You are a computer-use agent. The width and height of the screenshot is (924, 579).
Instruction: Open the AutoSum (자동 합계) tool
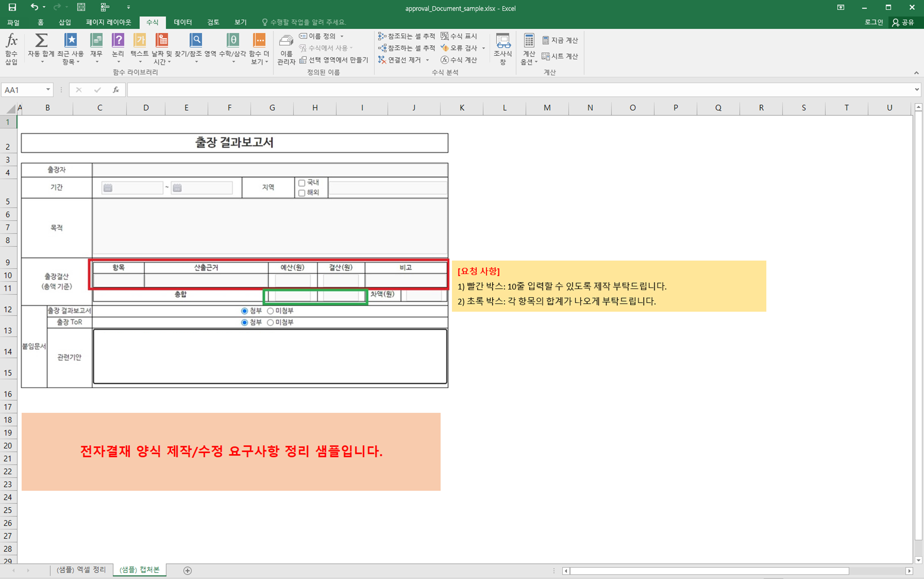(41, 49)
